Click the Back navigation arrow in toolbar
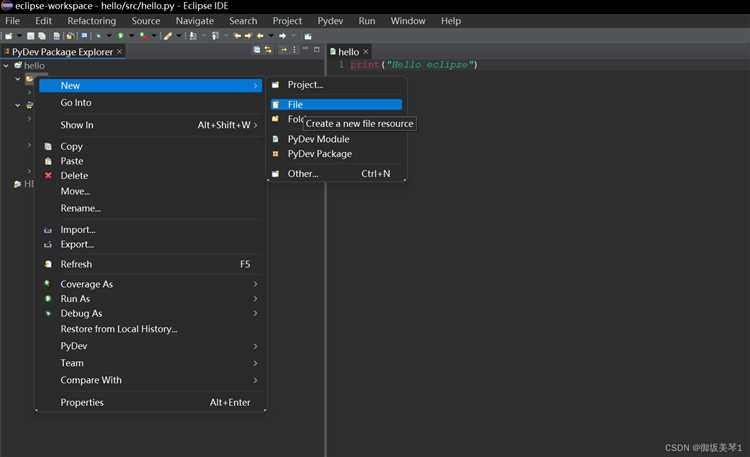750x457 pixels. (x=260, y=36)
